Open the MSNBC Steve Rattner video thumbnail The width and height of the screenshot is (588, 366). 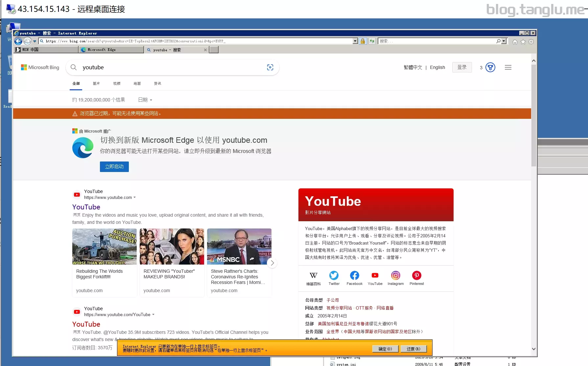click(239, 247)
